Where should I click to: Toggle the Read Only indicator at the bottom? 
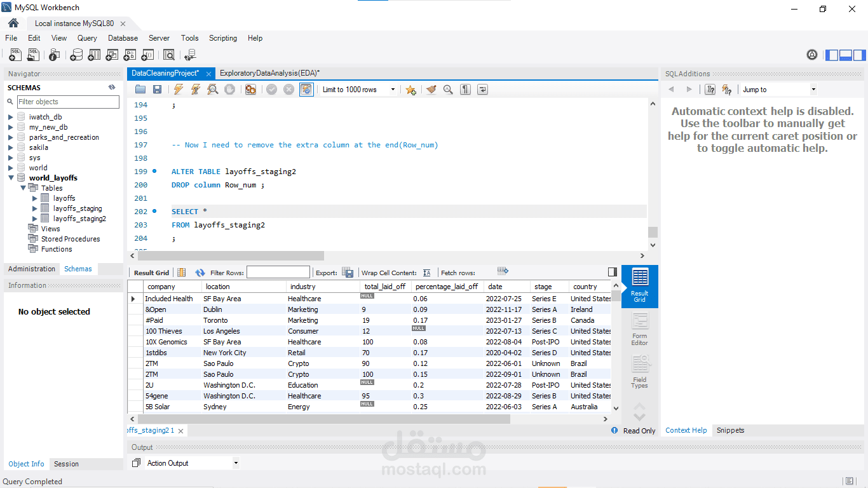(x=638, y=430)
